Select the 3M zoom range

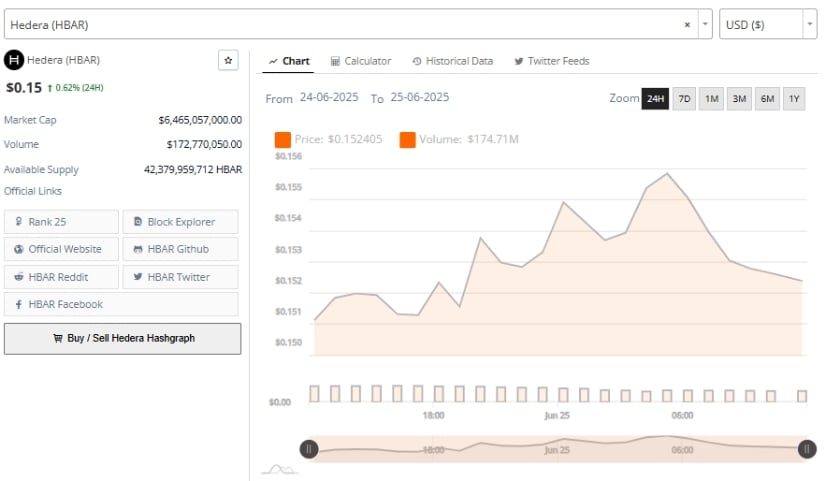(739, 98)
